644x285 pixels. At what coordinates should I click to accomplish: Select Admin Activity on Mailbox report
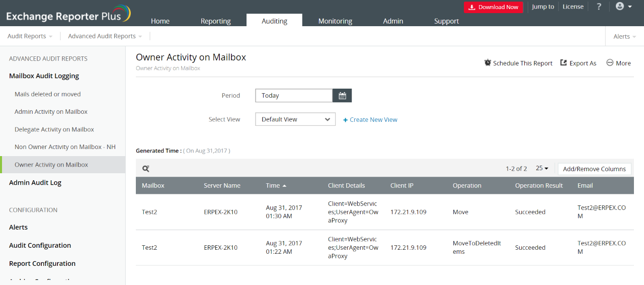tap(51, 112)
